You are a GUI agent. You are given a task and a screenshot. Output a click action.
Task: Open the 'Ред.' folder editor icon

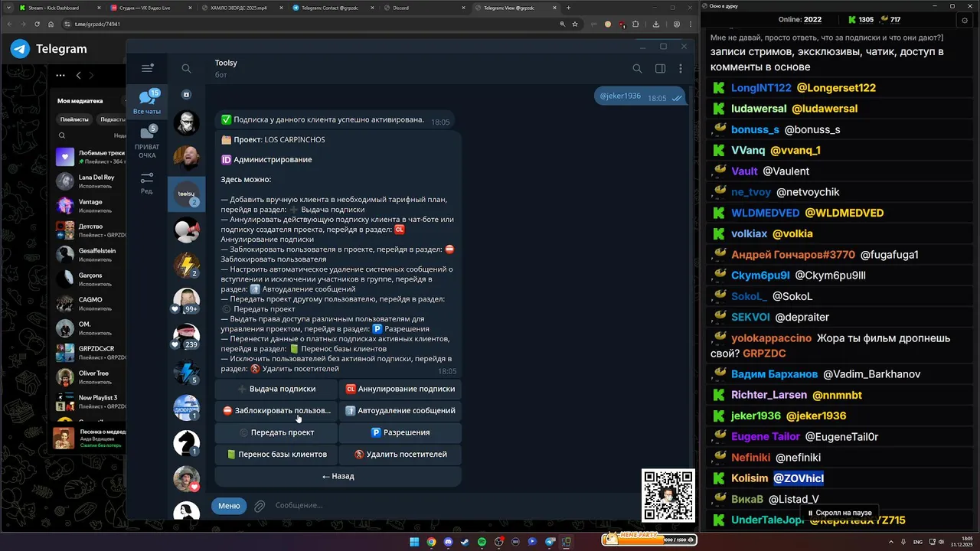pos(147,182)
